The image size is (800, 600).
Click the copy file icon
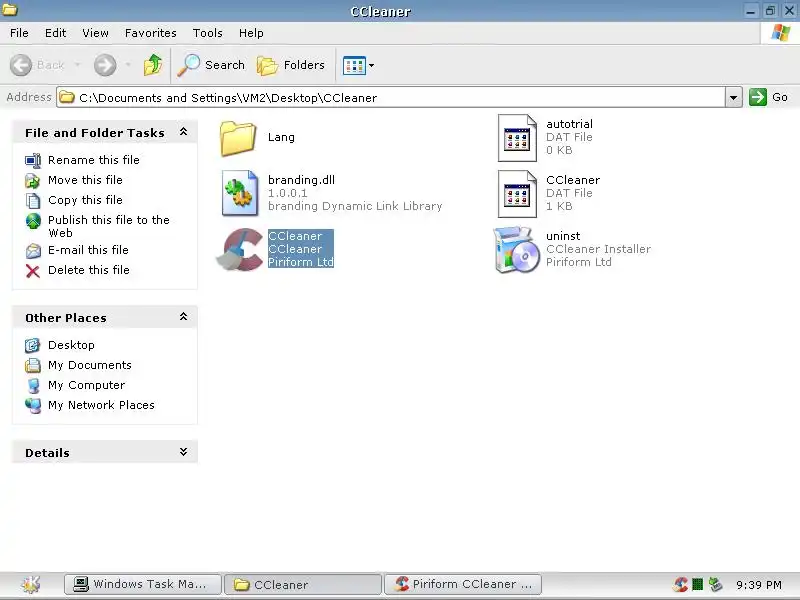[x=33, y=201]
